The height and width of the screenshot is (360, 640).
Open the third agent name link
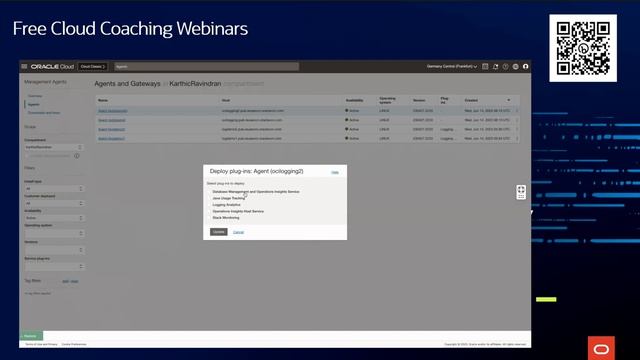click(x=111, y=129)
